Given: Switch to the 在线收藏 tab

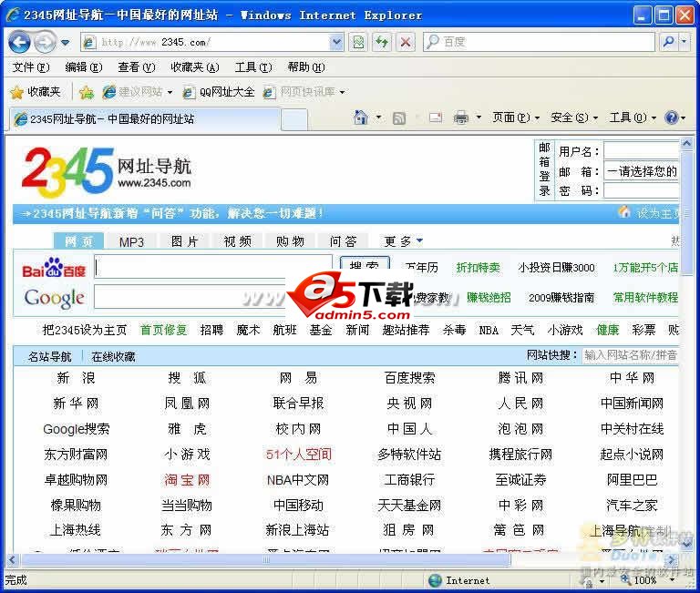Looking at the screenshot, I should click(113, 356).
